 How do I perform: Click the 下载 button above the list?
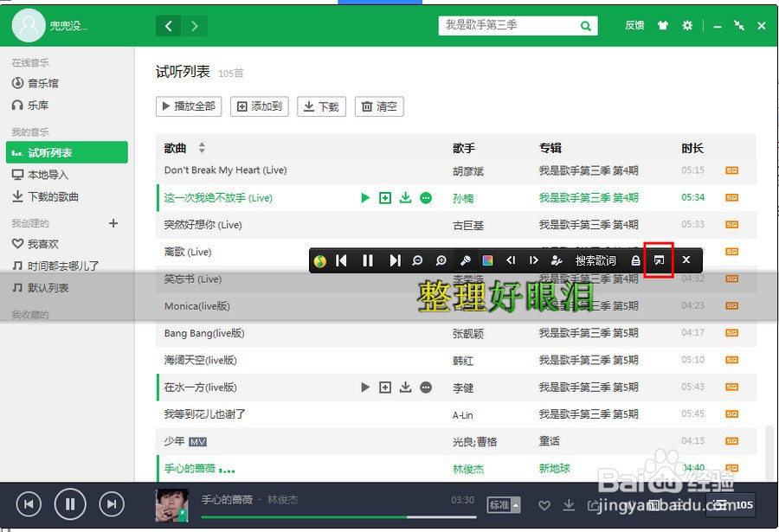(x=321, y=106)
